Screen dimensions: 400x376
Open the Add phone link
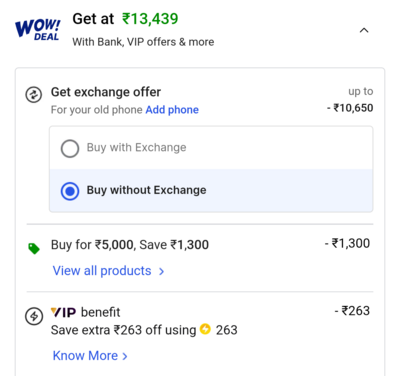coord(172,110)
